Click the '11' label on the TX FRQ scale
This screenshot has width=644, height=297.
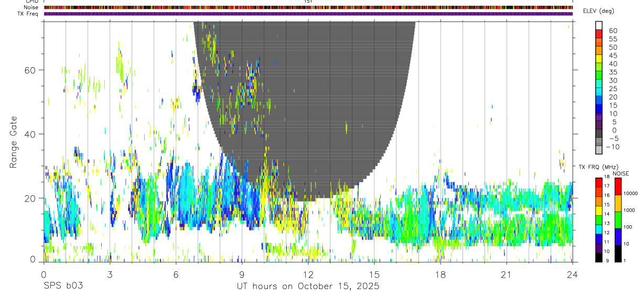(607, 242)
